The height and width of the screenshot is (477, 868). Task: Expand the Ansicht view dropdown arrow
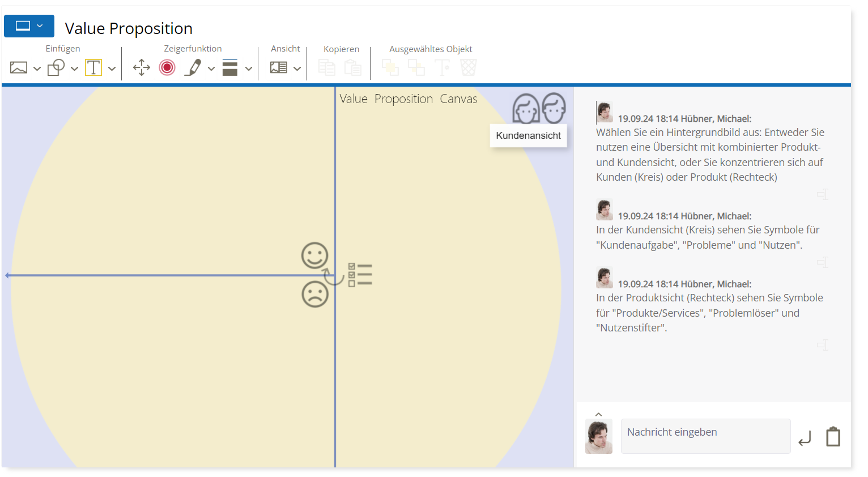coord(297,69)
